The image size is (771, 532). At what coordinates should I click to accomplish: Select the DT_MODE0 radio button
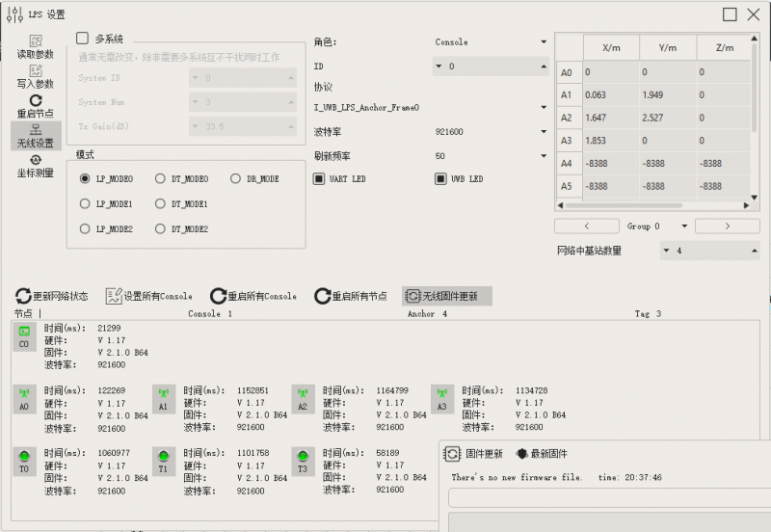[160, 178]
